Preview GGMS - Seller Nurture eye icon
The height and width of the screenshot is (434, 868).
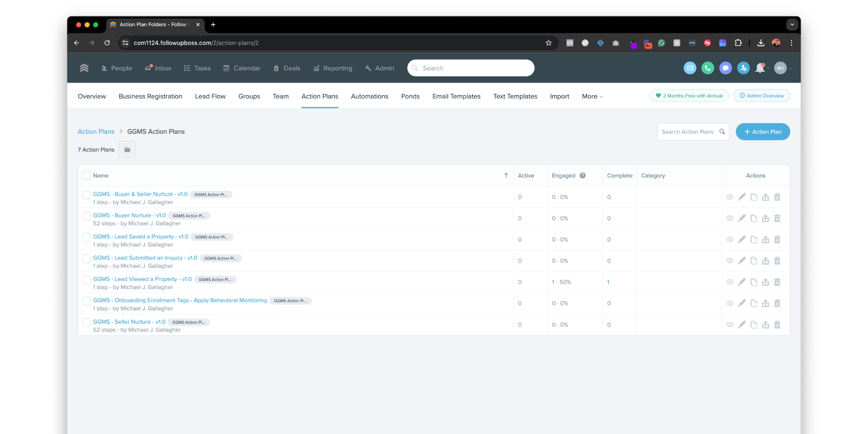[730, 325]
